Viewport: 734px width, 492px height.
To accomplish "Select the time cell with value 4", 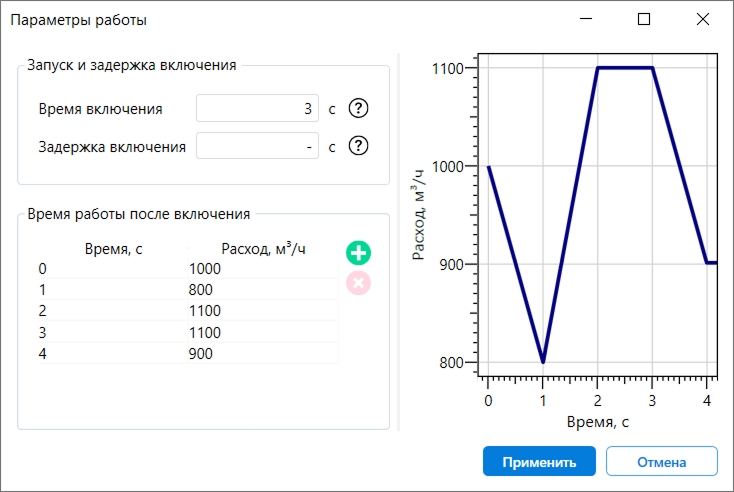I will [x=113, y=353].
